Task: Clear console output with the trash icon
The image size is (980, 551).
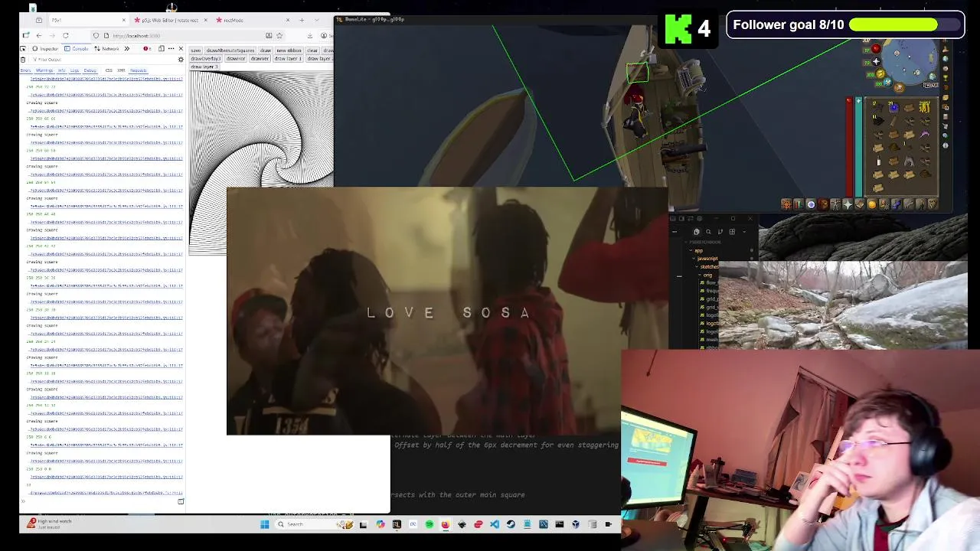Action: tap(23, 60)
